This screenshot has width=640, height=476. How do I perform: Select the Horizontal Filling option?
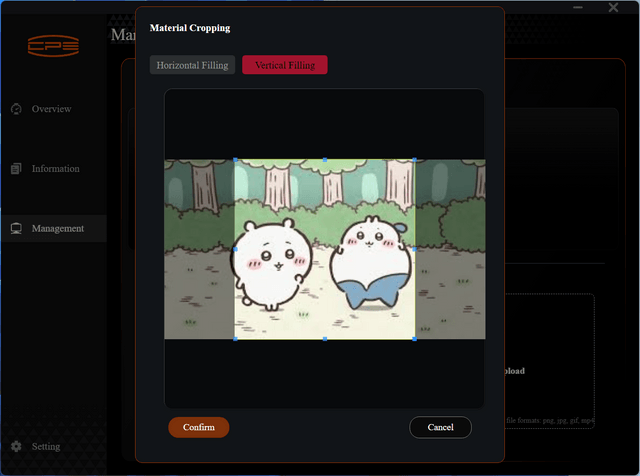point(192,65)
